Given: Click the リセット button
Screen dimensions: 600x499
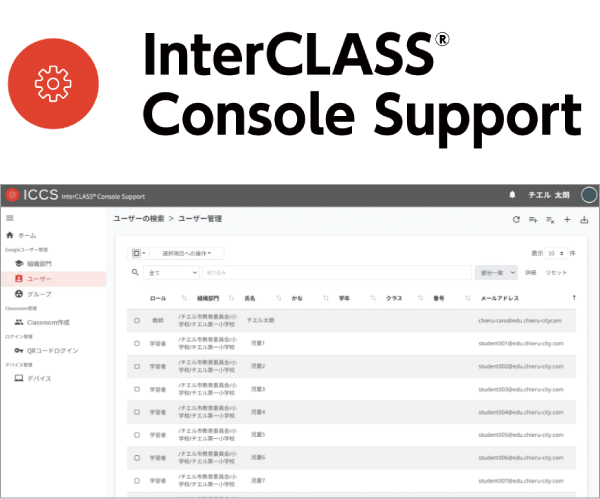Looking at the screenshot, I should click(556, 272).
